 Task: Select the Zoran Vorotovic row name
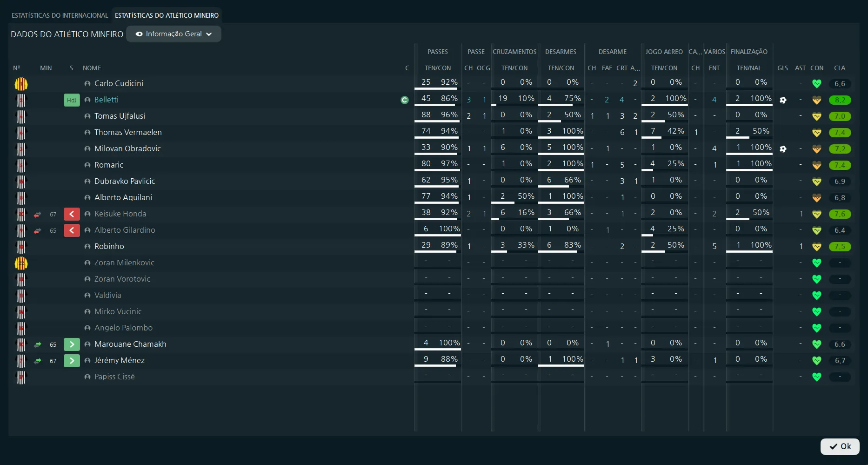[x=122, y=279]
